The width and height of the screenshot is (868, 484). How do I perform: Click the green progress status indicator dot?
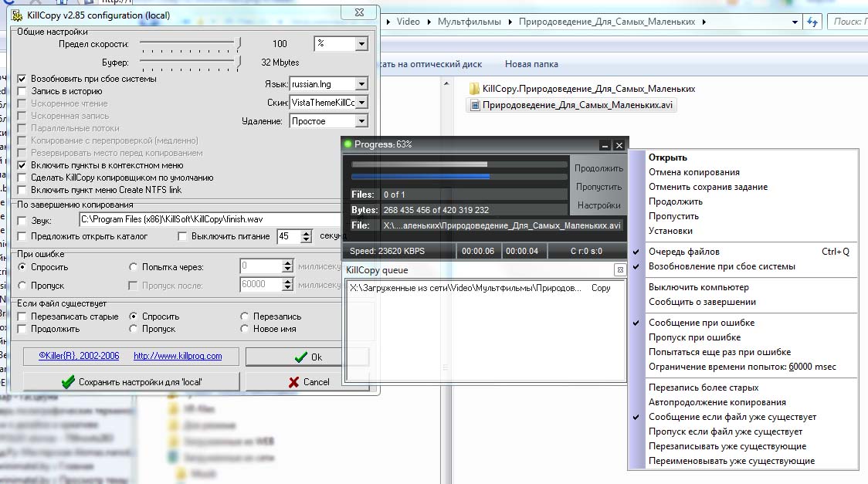coord(348,144)
